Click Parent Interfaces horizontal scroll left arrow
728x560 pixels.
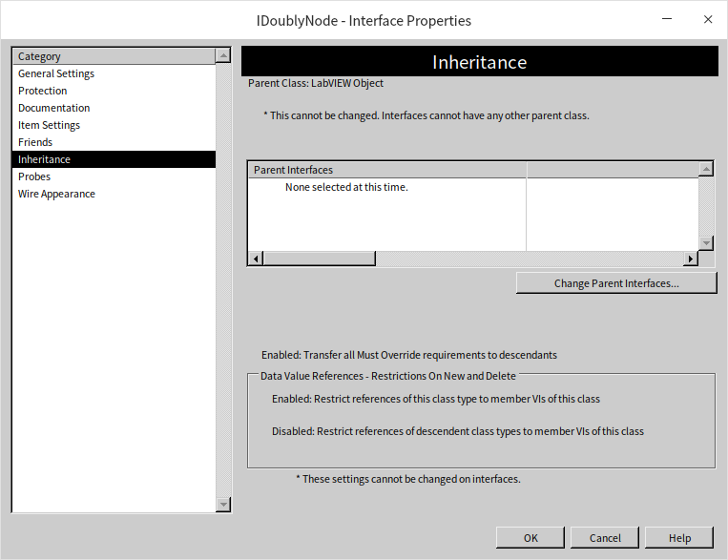[x=255, y=259]
